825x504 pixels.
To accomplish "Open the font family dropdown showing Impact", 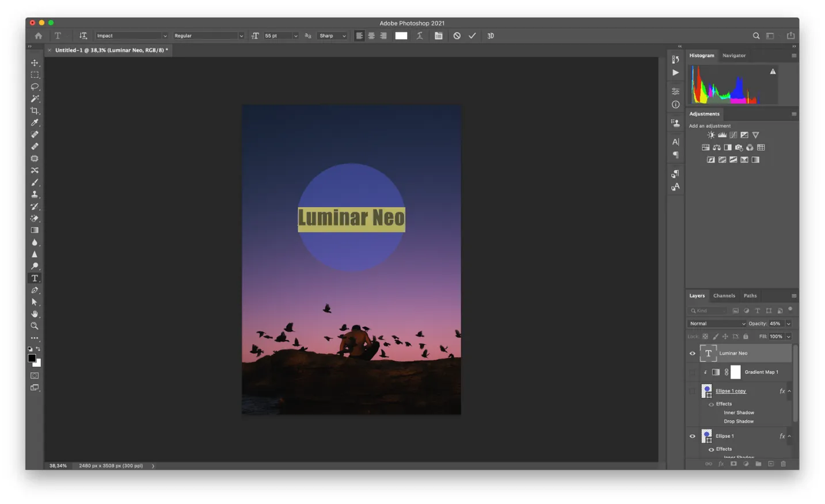I will click(132, 36).
